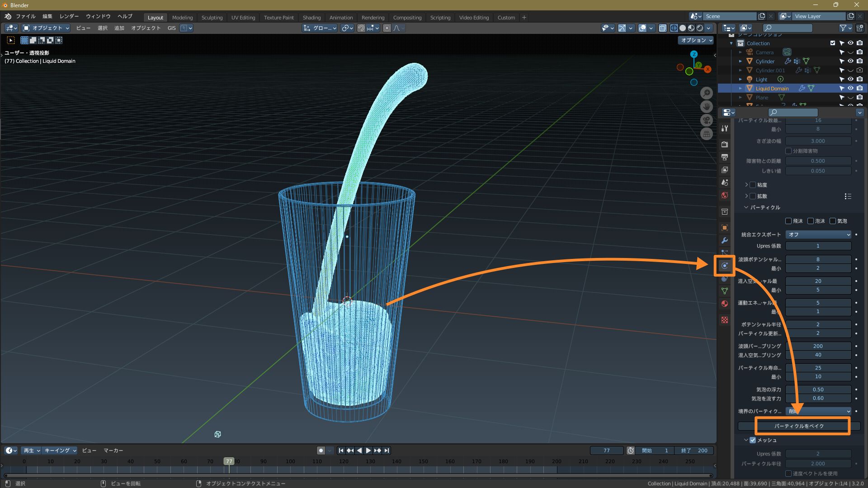Open the Material properties tab icon
The width and height of the screenshot is (868, 488).
click(725, 304)
